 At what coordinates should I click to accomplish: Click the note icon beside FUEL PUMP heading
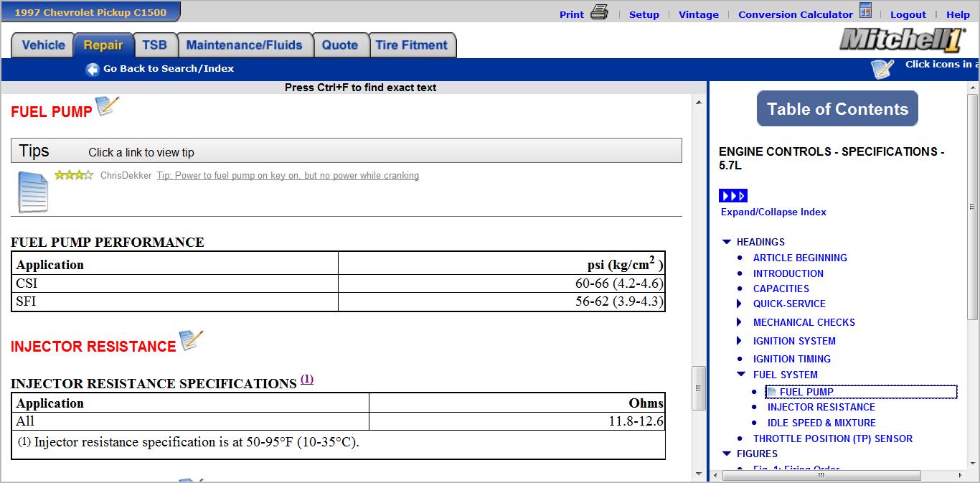(107, 106)
